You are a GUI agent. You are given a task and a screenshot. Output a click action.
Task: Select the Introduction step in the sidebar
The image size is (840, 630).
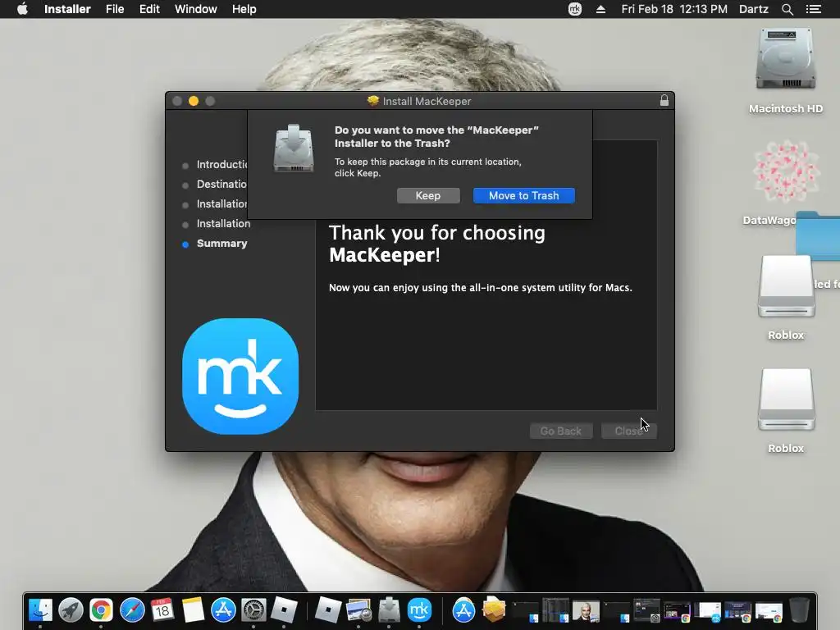point(221,164)
